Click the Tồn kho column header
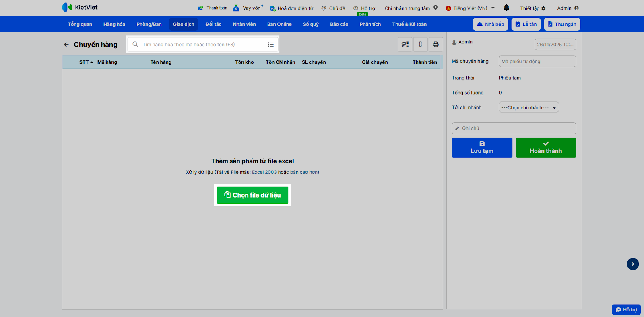The height and width of the screenshot is (317, 644). point(244,62)
